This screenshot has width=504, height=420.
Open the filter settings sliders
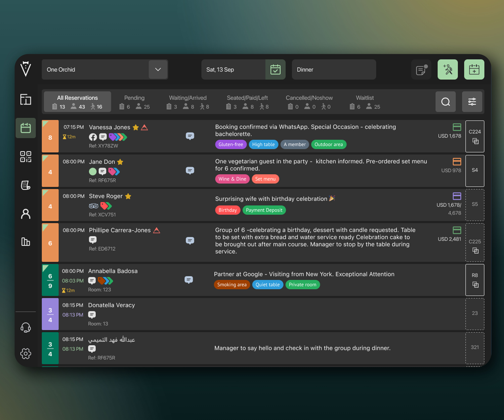tap(472, 102)
